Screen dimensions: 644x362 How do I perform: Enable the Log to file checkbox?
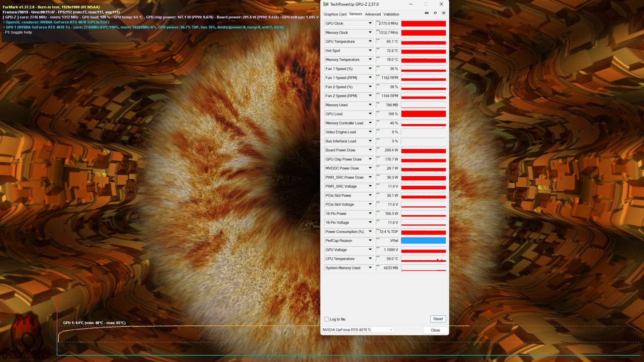coord(327,319)
